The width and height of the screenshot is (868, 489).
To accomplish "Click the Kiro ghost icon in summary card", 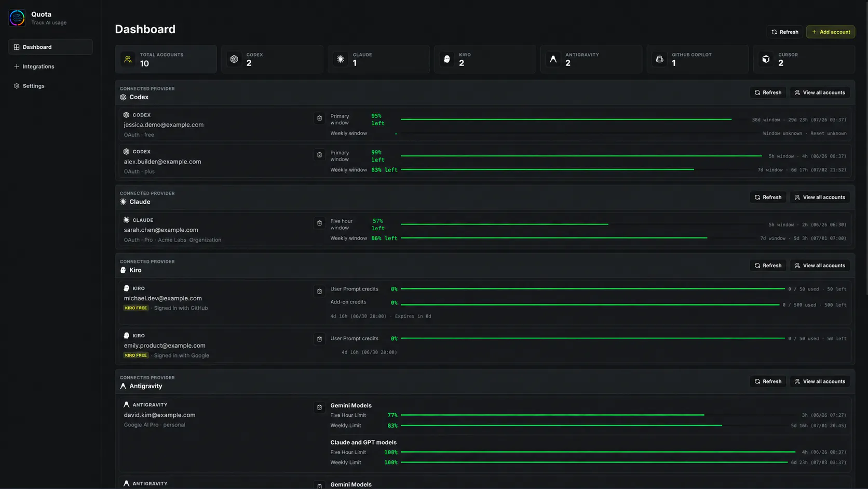I will coord(447,59).
